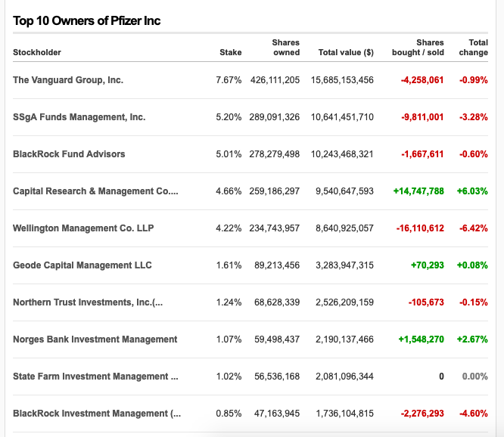This screenshot has width=504, height=437.
Task: Open BlackRock Investment Management entry
Action: pyautogui.click(x=97, y=414)
